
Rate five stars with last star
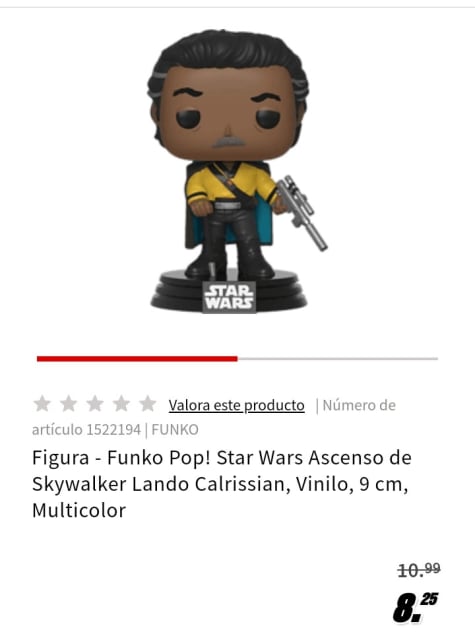(x=148, y=404)
